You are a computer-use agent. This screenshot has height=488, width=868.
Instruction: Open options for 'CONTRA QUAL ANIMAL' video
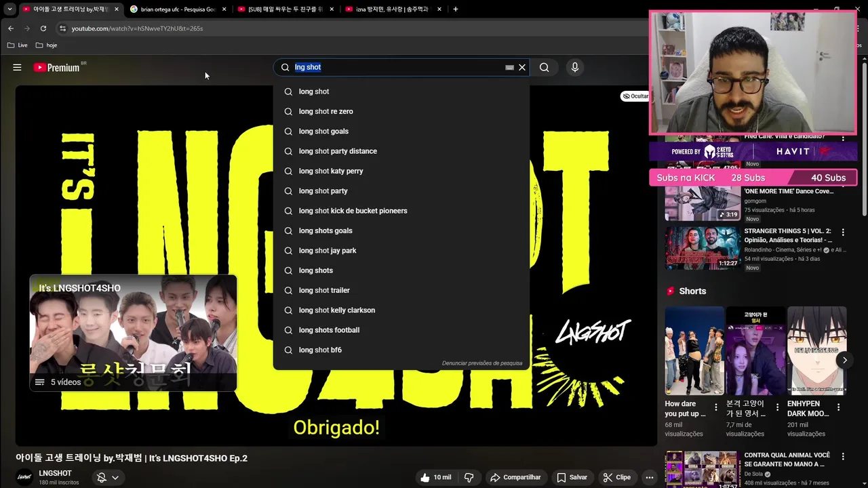(x=843, y=457)
